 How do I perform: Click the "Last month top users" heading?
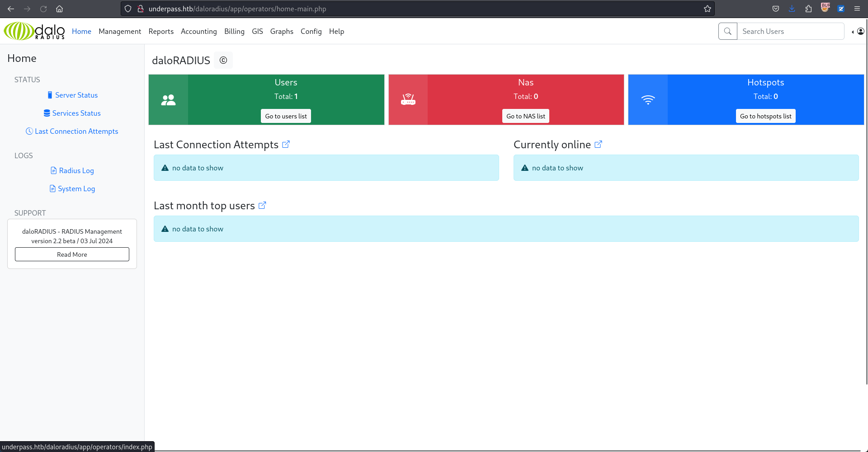[204, 205]
